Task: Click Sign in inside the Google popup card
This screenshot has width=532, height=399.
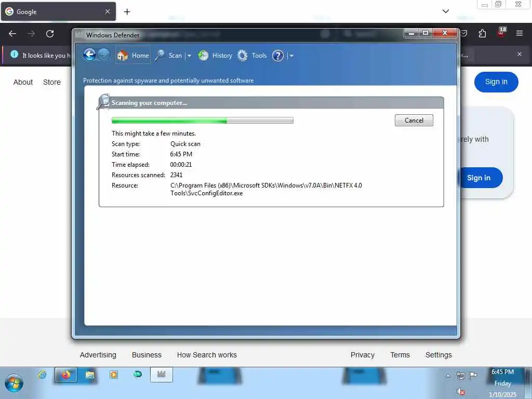Action: point(480,178)
